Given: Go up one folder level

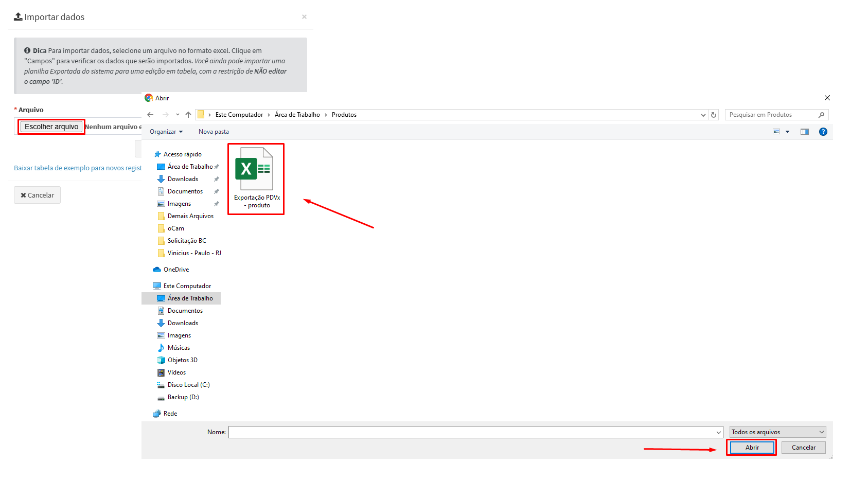Looking at the screenshot, I should click(188, 115).
